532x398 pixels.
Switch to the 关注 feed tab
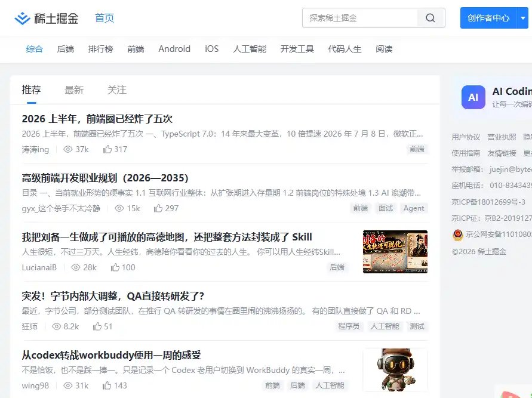[116, 90]
